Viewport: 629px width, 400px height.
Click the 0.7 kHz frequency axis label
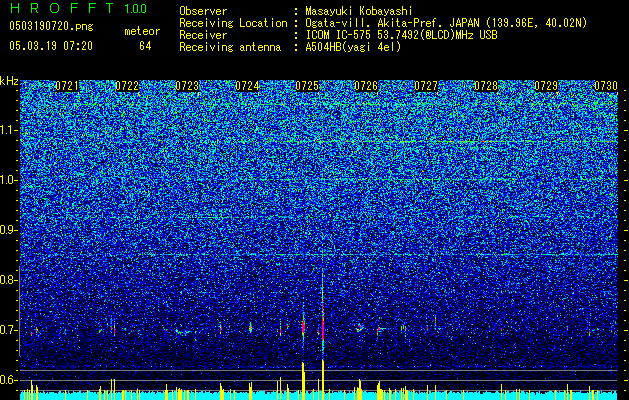[8, 330]
